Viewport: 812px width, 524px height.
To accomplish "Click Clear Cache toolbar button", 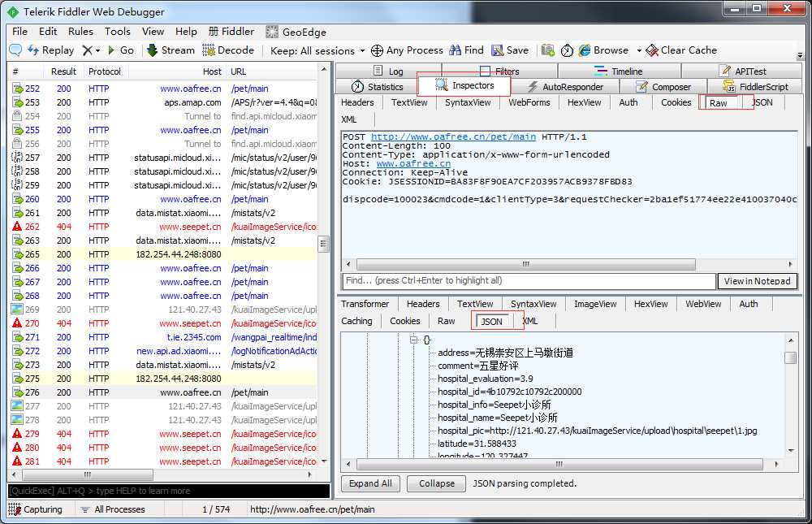I will click(681, 50).
